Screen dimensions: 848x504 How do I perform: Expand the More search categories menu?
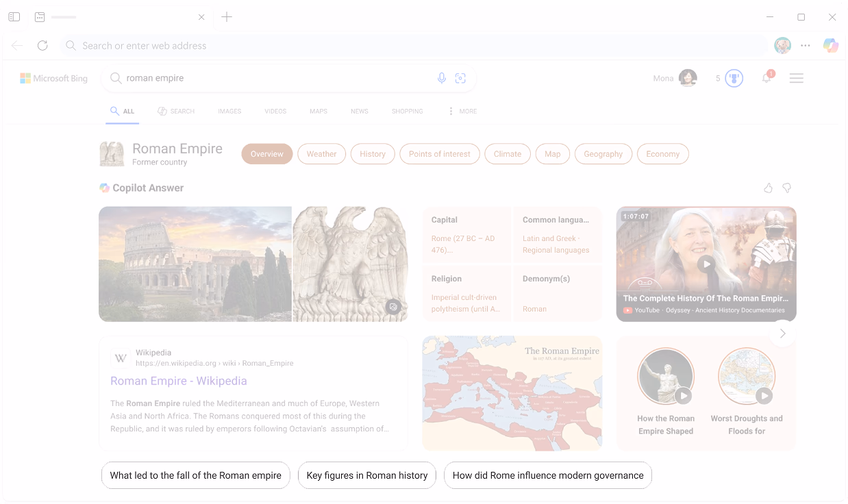tap(462, 111)
